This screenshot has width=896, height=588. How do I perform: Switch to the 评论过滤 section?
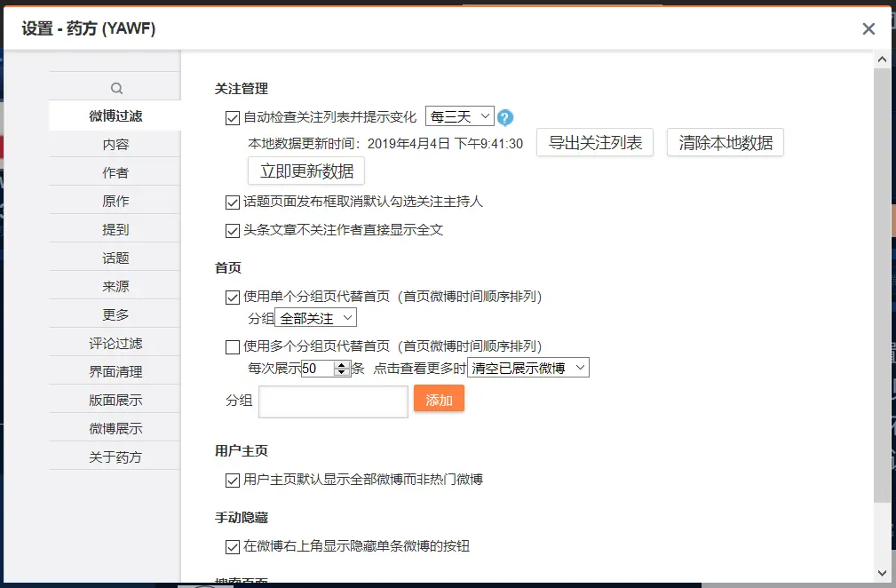coord(116,342)
